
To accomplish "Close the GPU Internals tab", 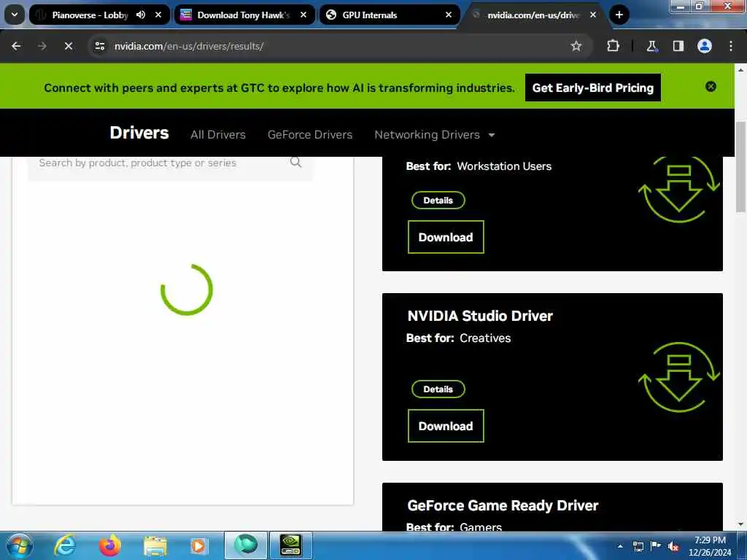I will (x=449, y=15).
